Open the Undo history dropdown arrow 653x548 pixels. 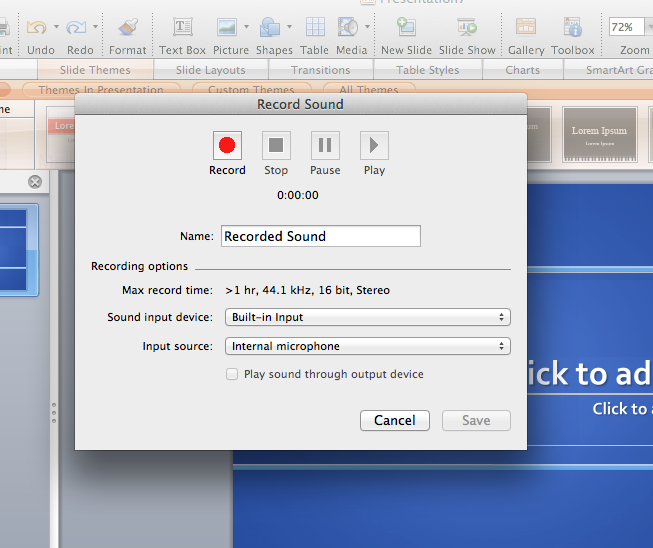[x=56, y=27]
